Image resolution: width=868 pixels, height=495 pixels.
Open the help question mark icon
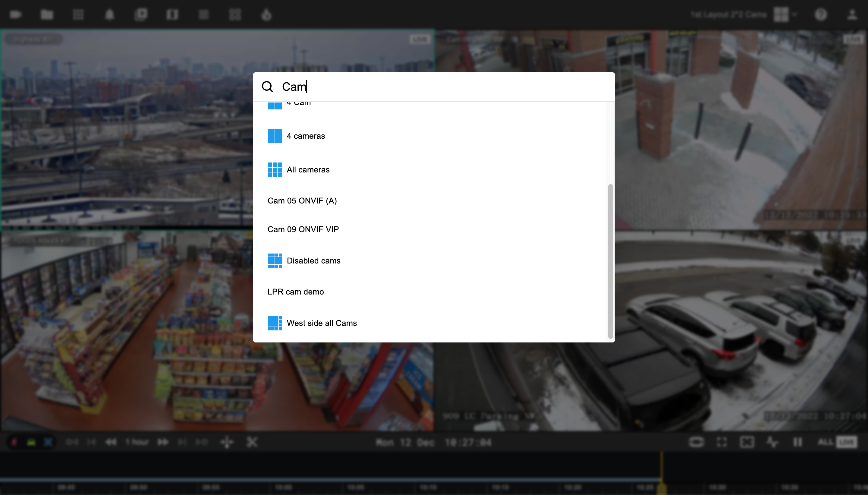(x=820, y=14)
